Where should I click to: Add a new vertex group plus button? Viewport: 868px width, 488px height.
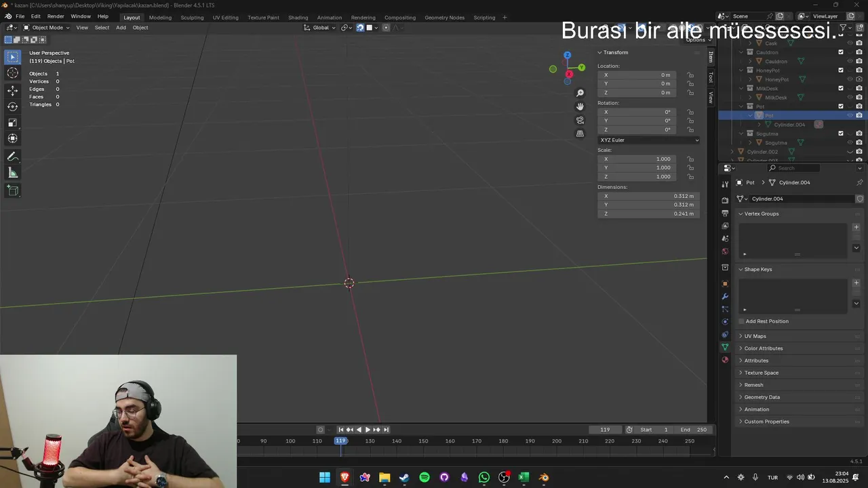click(x=856, y=227)
